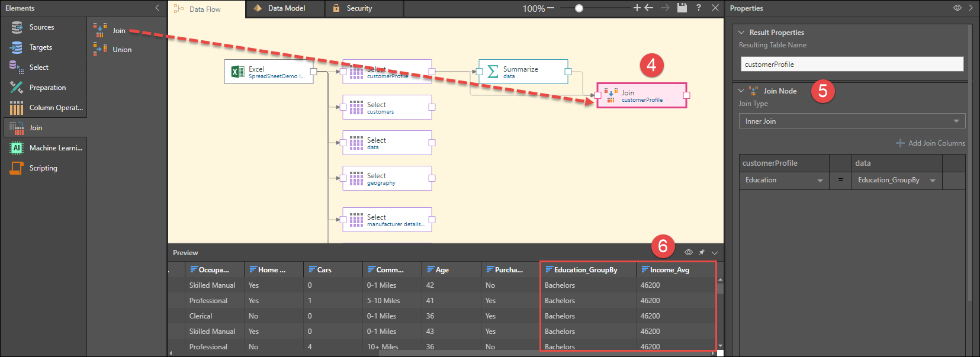Click the Excel SpreadSheetDemo source node
The image size is (980, 357).
[269, 72]
